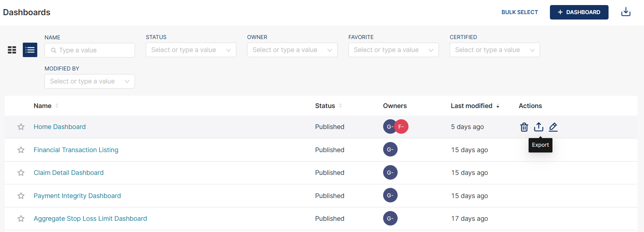The height and width of the screenshot is (232, 644).
Task: Open the Status filter dropdown
Action: tap(191, 50)
